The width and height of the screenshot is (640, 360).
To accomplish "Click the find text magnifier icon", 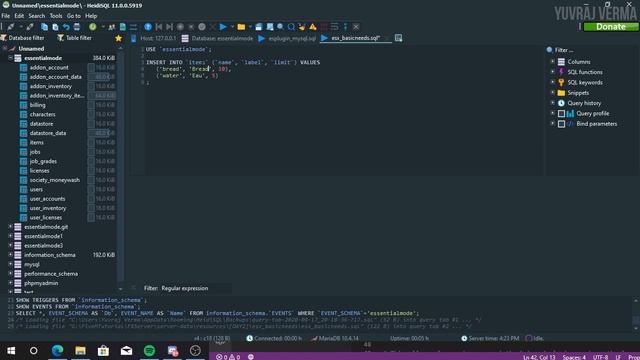I will coord(280,27).
